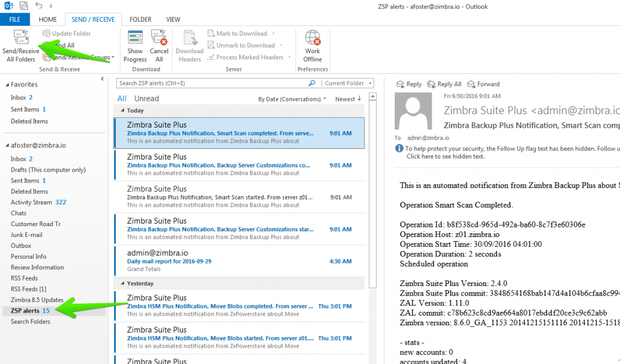620x364 pixels.
Task: Expand Mark to Download dropdown arrow
Action: [x=273, y=33]
